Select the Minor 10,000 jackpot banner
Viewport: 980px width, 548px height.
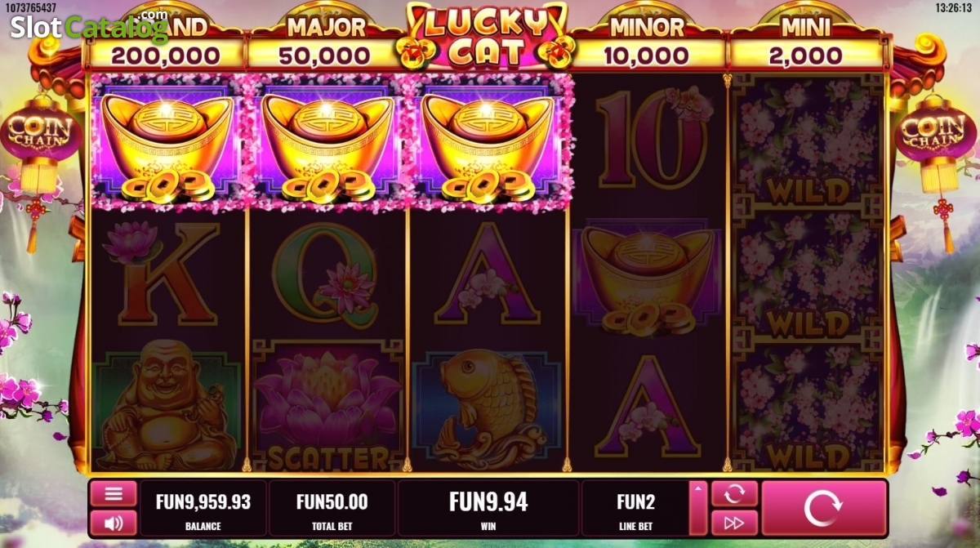(647, 42)
